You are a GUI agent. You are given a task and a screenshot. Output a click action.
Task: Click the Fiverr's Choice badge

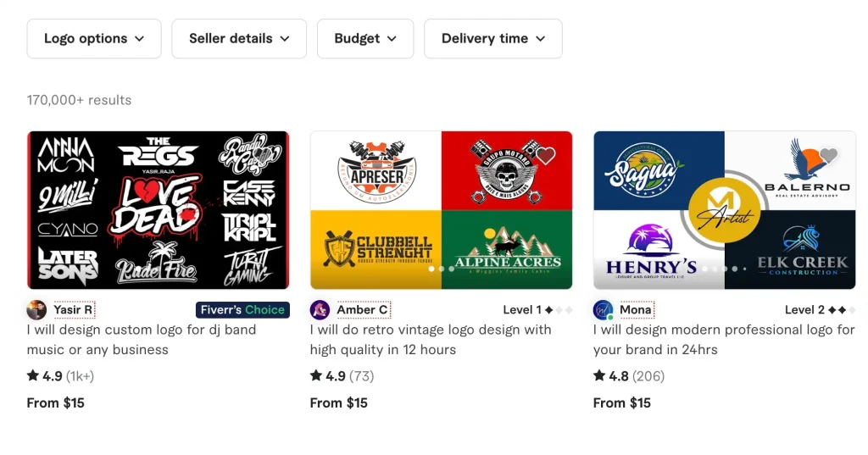coord(242,310)
